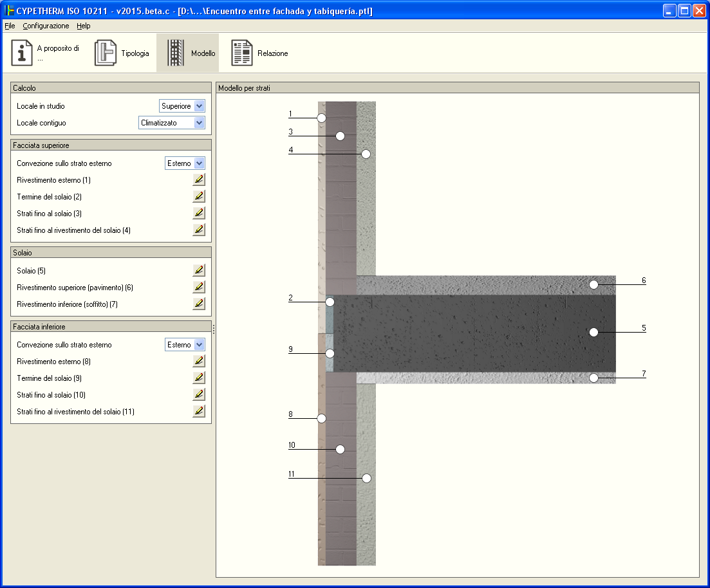The height and width of the screenshot is (588, 710).
Task: Click layer marker 7 on ceiling covering
Action: pos(593,378)
